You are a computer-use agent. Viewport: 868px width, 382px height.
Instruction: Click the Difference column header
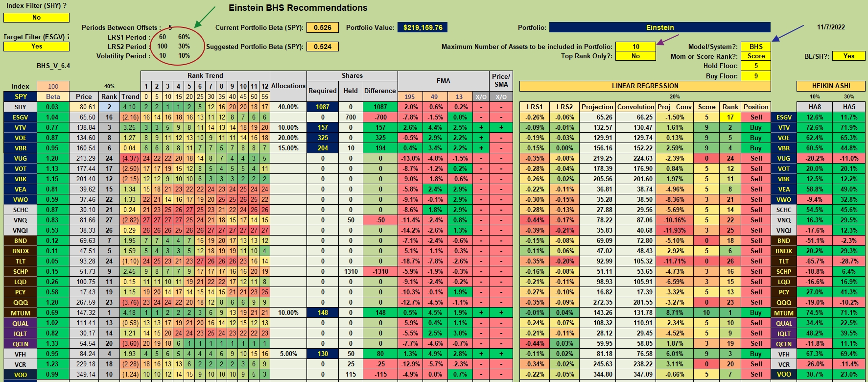click(380, 91)
